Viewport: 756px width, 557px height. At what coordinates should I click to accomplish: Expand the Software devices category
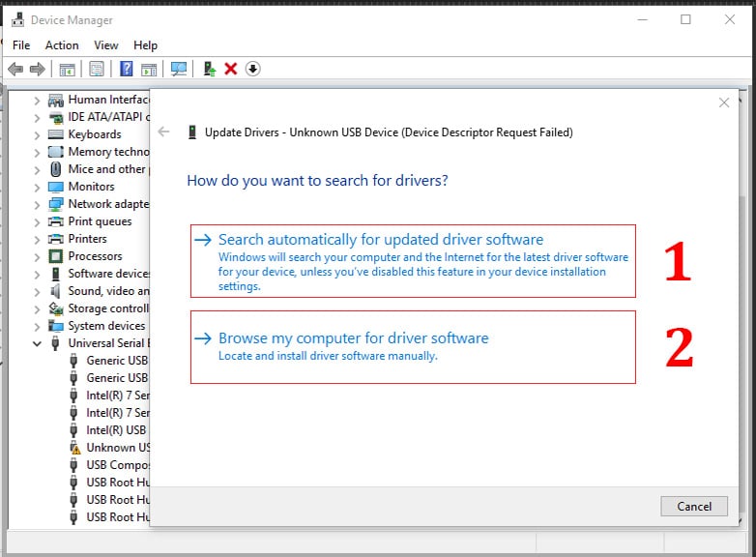pyautogui.click(x=37, y=274)
